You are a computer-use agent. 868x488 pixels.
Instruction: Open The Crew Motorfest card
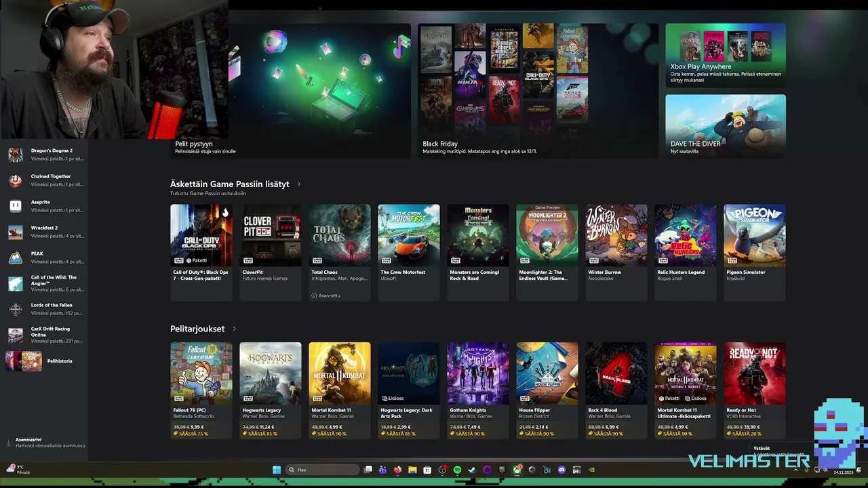409,252
